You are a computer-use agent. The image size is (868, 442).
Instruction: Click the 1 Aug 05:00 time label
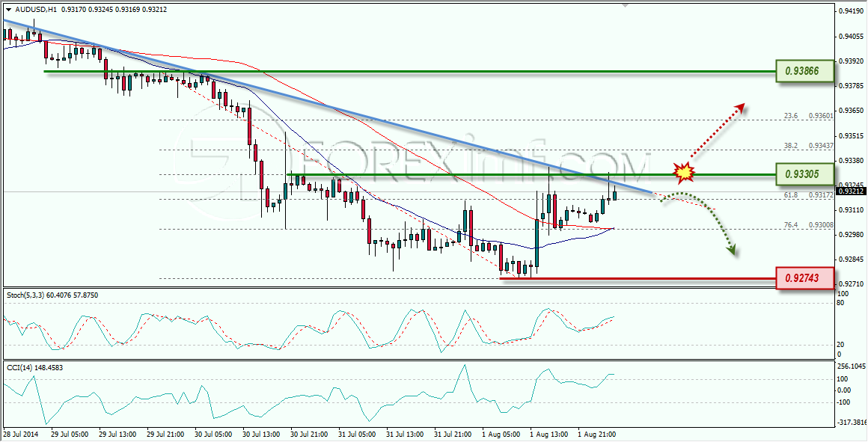[x=500, y=435]
